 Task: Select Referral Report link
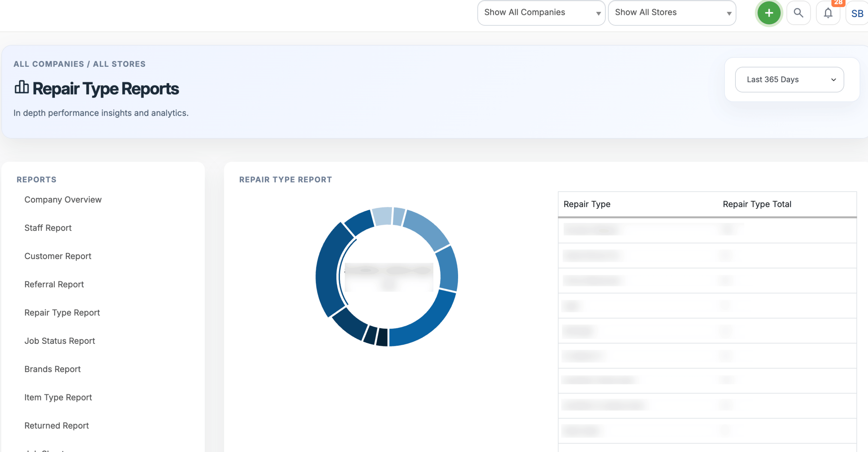click(54, 284)
